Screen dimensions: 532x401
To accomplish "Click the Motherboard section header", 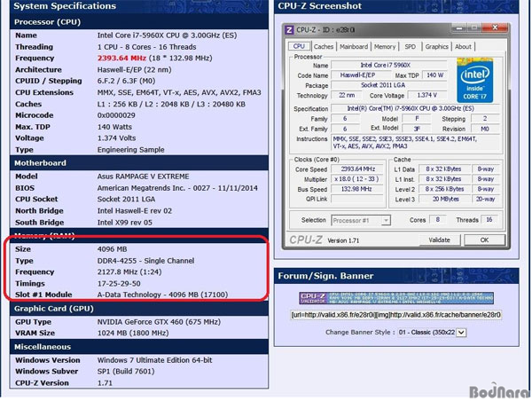I will 139,163.
